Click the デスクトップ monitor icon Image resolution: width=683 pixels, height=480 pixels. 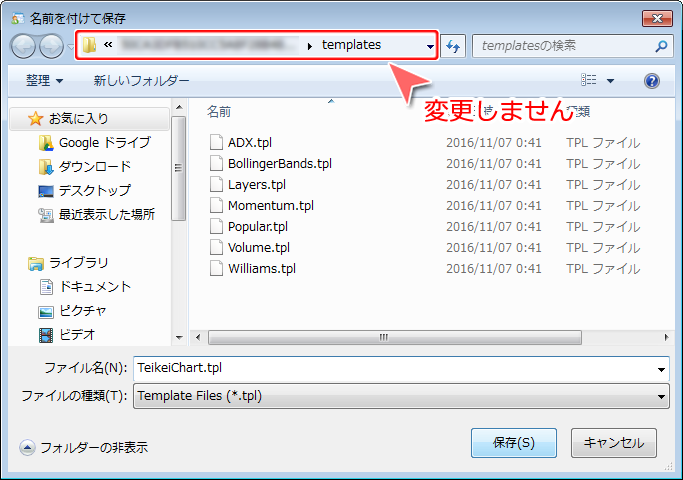click(46, 191)
